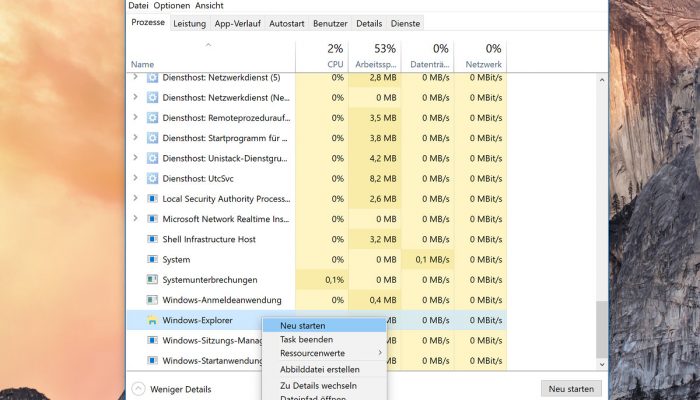Click the Windows-Sitzungs-Manager process icon
Image resolution: width=700 pixels, height=400 pixels.
click(152, 340)
